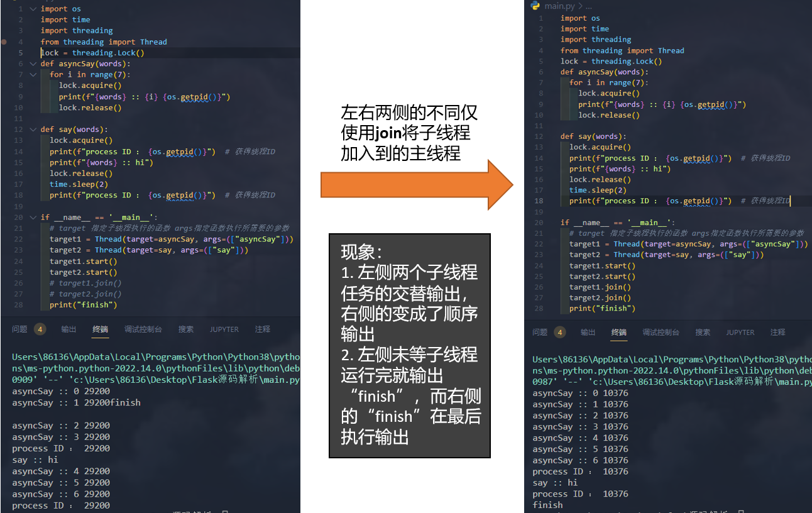Open the 调试控制台 tab in left panel
Screen dimensions: 812x513
click(143, 329)
